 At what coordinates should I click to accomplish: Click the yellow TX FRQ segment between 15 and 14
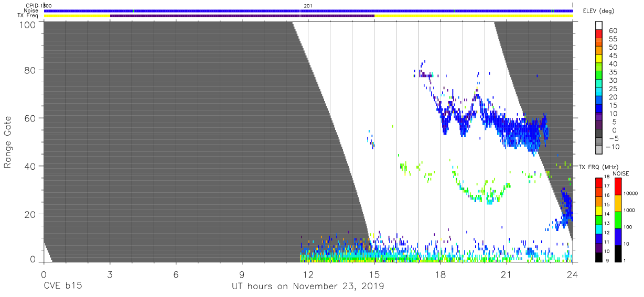tap(598, 210)
